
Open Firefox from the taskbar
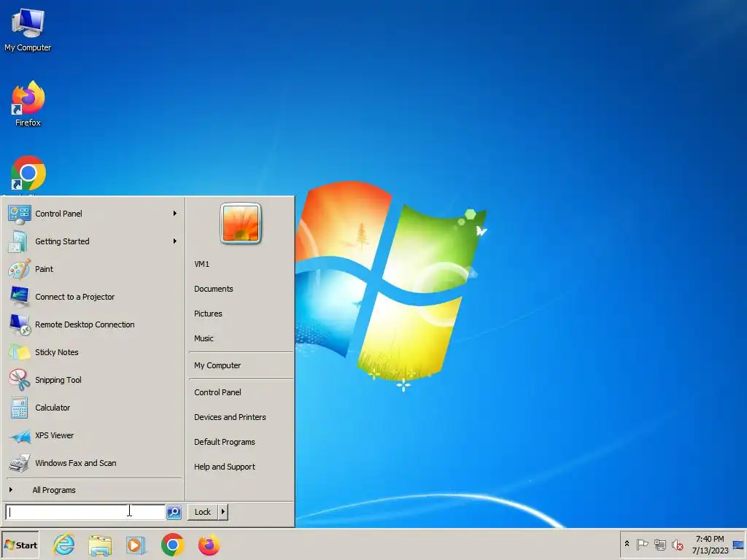209,545
